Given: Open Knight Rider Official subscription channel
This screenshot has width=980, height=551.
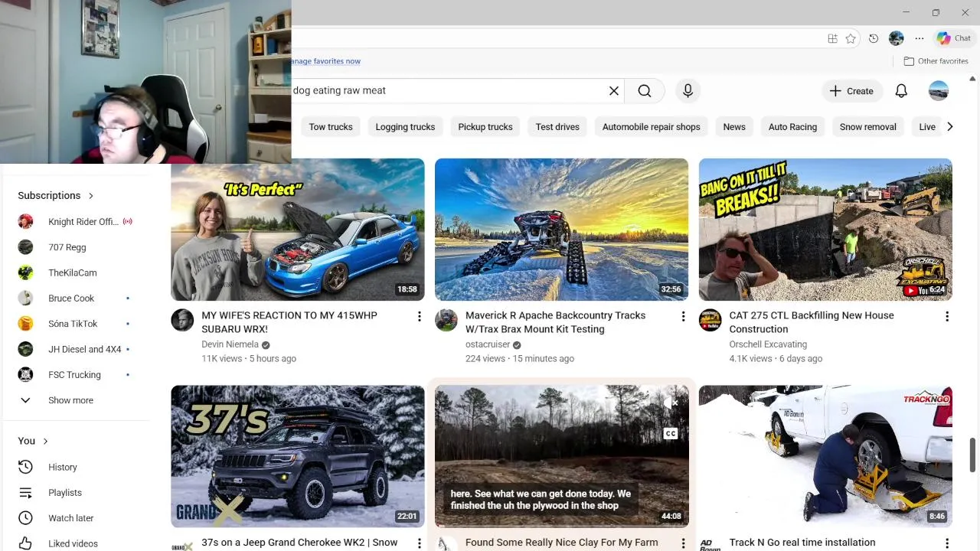Looking at the screenshot, I should (x=75, y=222).
